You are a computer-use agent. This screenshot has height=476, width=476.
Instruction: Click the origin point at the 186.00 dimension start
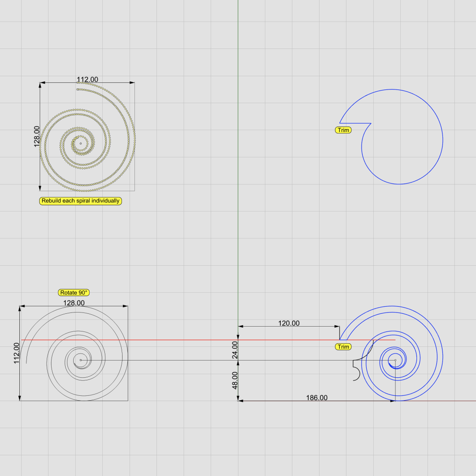238,401
